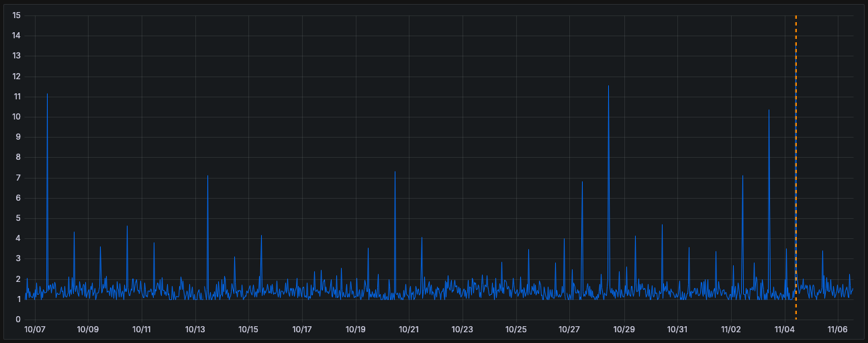
Task: Click the y-axis value 14
Action: 16,36
